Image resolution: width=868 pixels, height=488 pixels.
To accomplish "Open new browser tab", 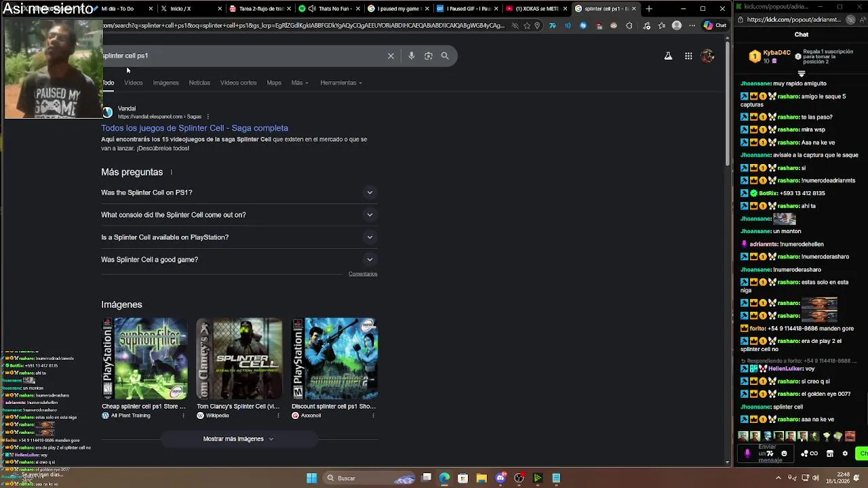I will (649, 9).
